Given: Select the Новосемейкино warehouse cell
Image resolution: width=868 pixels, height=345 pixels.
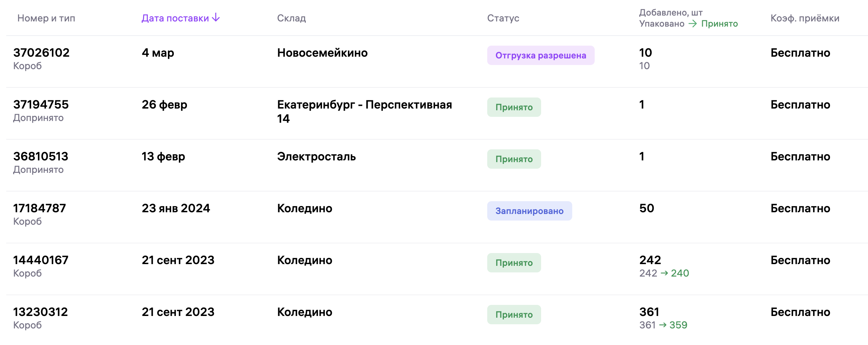Looking at the screenshot, I should coord(322,53).
